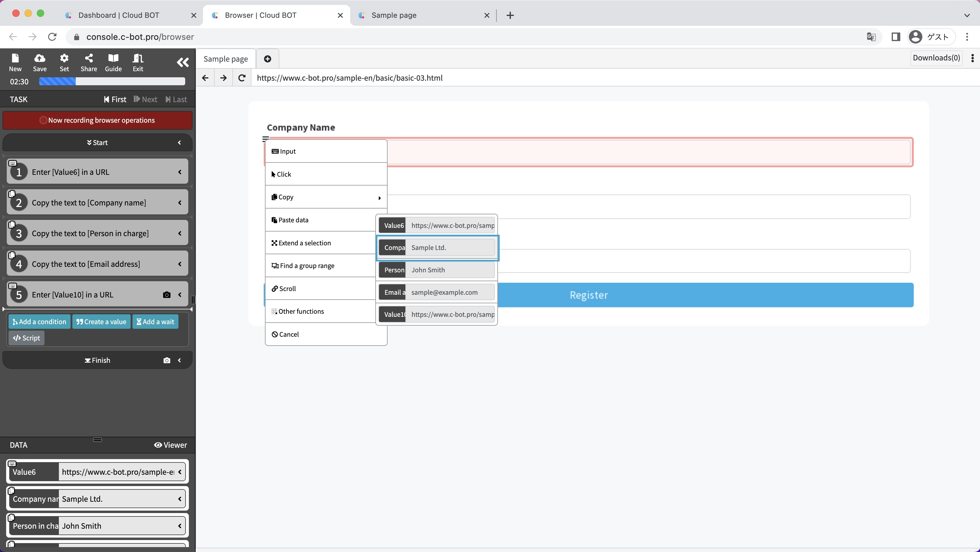
Task: Expand Copy submenu arrow
Action: tap(379, 198)
